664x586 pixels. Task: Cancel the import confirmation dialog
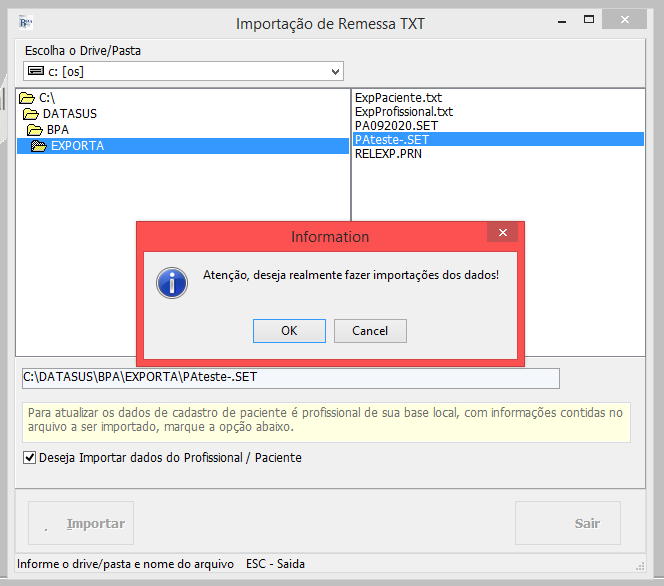pyautogui.click(x=370, y=331)
